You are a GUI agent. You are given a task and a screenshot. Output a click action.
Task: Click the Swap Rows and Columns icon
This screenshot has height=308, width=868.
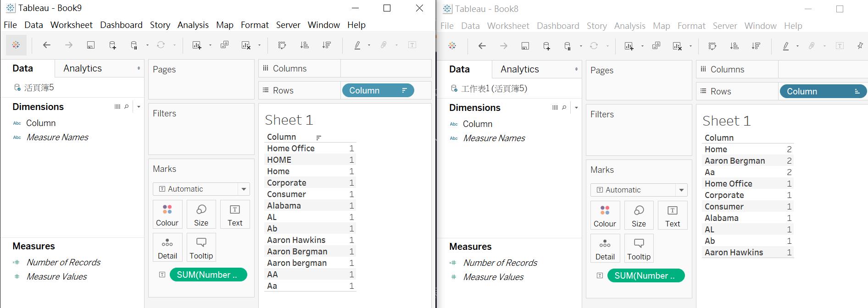point(282,45)
